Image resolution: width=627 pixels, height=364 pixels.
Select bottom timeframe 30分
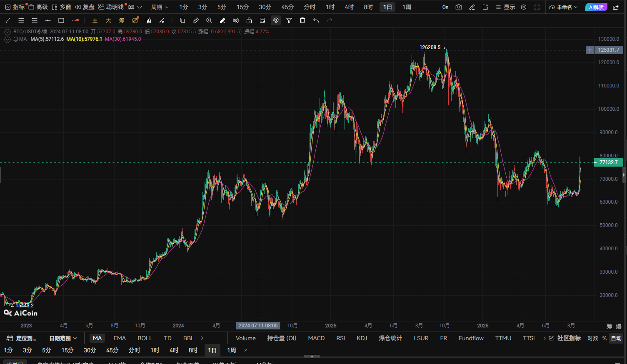coord(90,350)
